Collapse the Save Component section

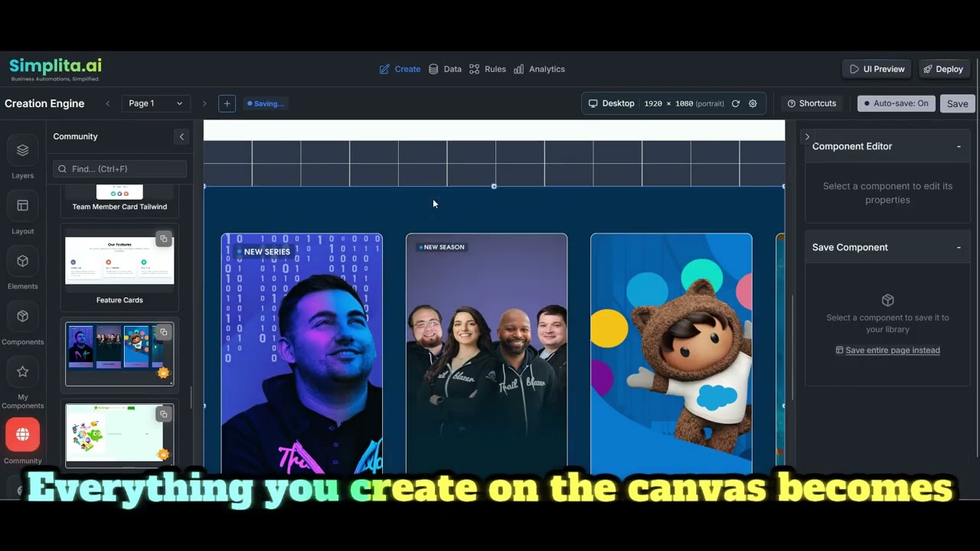pyautogui.click(x=959, y=247)
